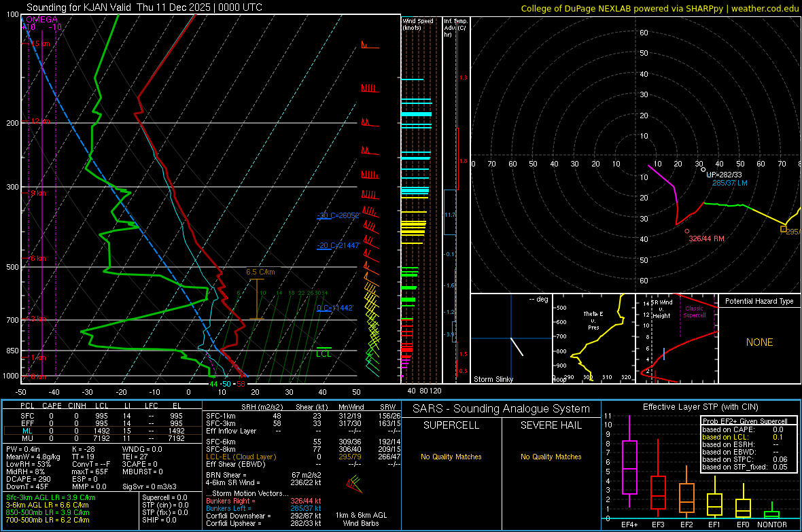Click the '9 km' height marker
The width and height of the screenshot is (802, 532).
(x=38, y=194)
